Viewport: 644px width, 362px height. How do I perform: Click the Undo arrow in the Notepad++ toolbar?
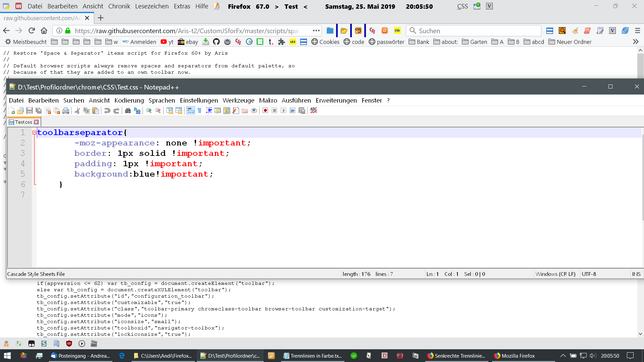click(107, 111)
